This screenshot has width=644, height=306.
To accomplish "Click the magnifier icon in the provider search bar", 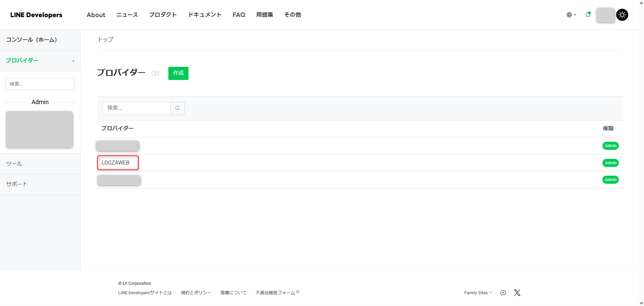I will point(177,108).
